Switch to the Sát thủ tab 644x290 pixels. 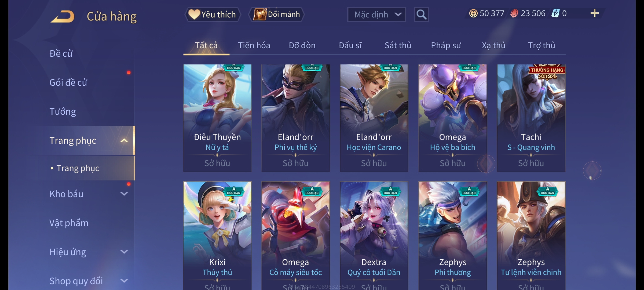point(398,45)
